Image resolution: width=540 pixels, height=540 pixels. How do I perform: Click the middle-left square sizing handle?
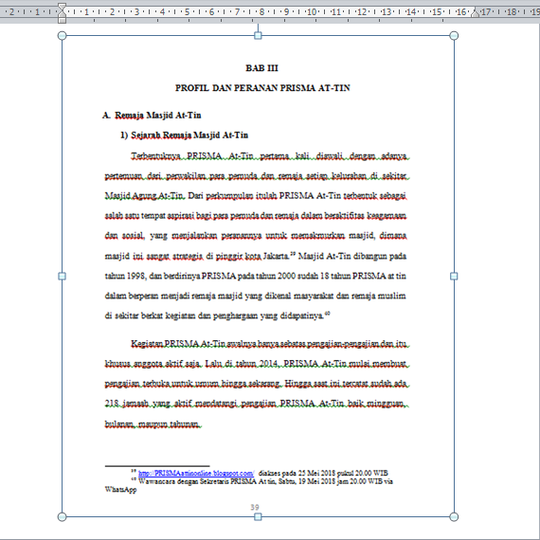tap(62, 276)
